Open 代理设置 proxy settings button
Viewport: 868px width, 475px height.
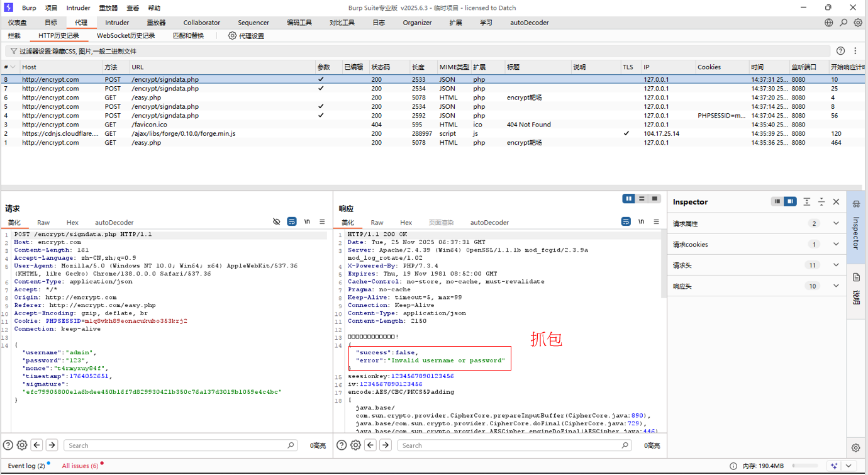[247, 36]
